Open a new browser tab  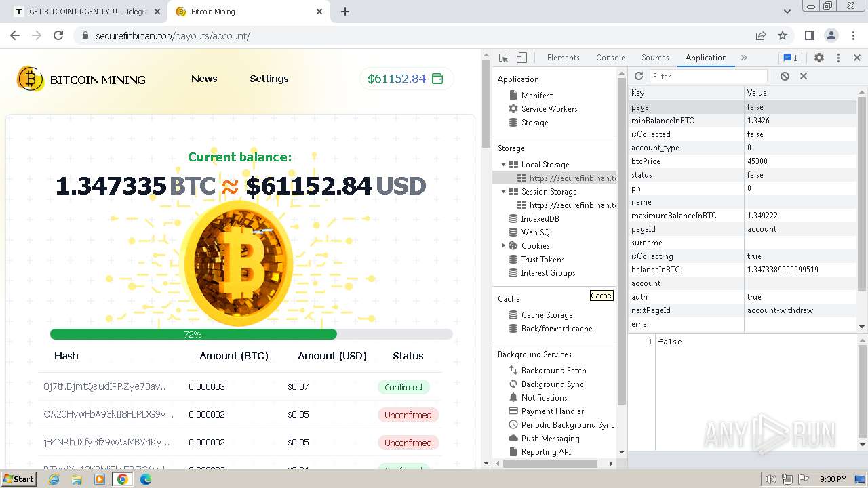[x=345, y=12]
